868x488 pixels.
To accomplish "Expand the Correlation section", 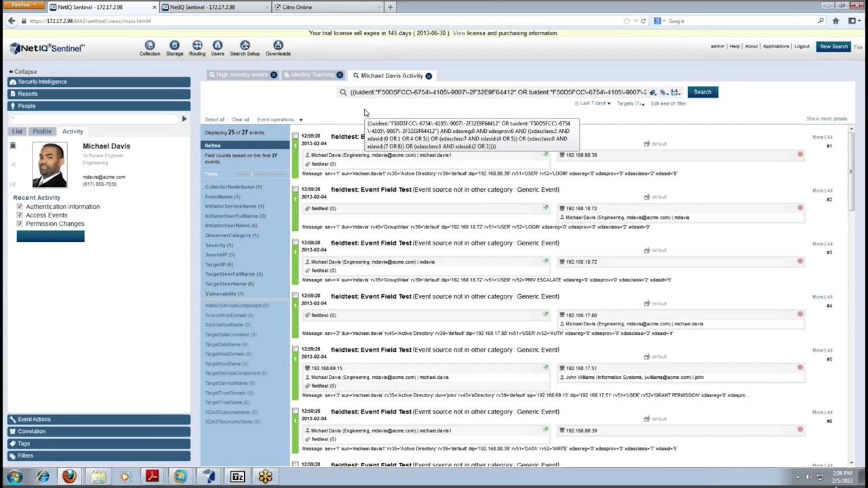I will pyautogui.click(x=99, y=432).
